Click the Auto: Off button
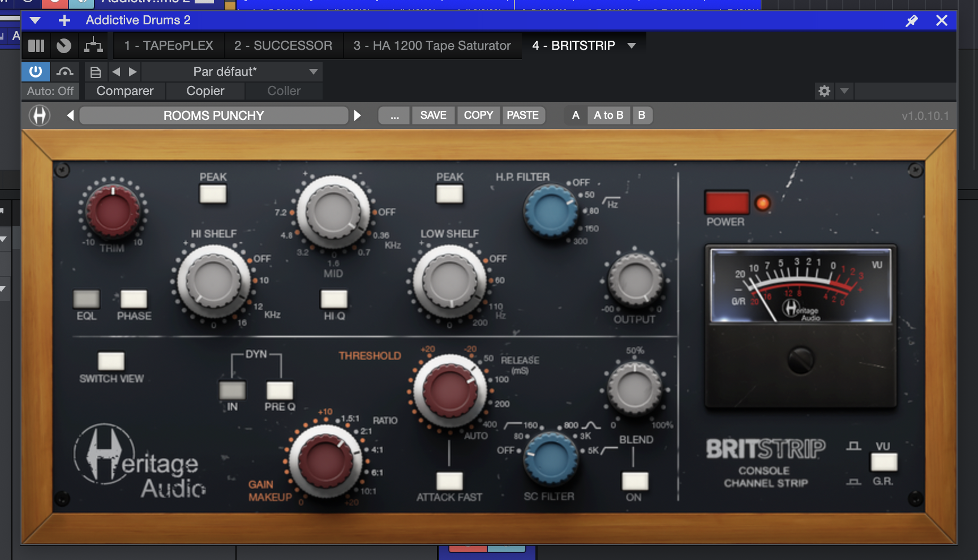This screenshot has width=978, height=560. [x=50, y=91]
